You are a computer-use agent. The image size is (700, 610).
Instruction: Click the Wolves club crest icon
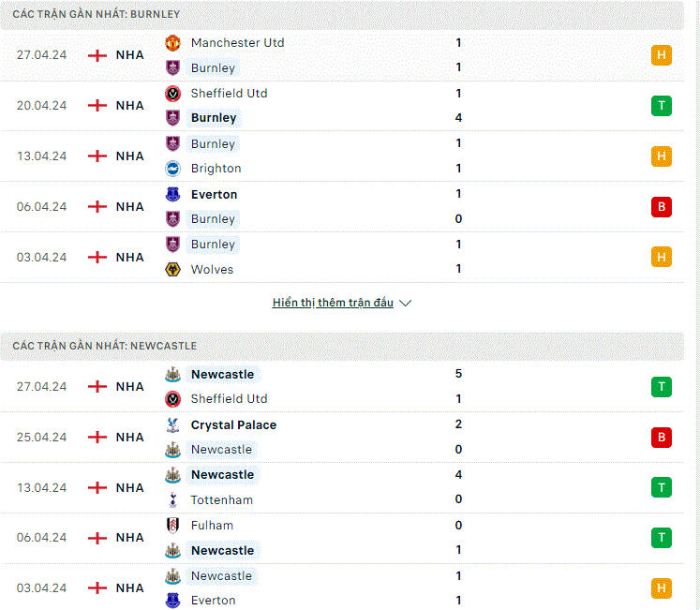pos(172,269)
